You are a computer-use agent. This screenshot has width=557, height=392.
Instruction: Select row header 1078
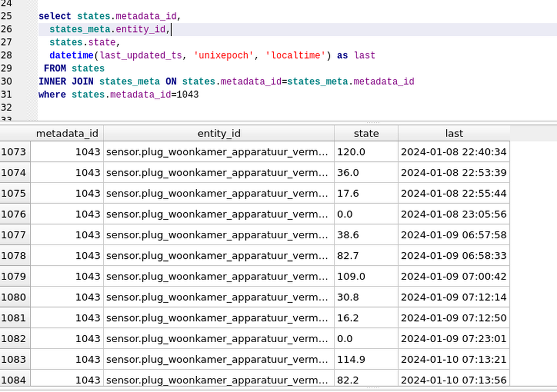tap(15, 256)
